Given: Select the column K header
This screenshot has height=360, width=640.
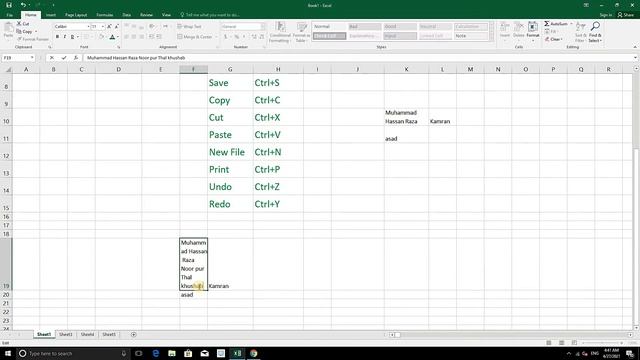Looking at the screenshot, I should (406, 69).
